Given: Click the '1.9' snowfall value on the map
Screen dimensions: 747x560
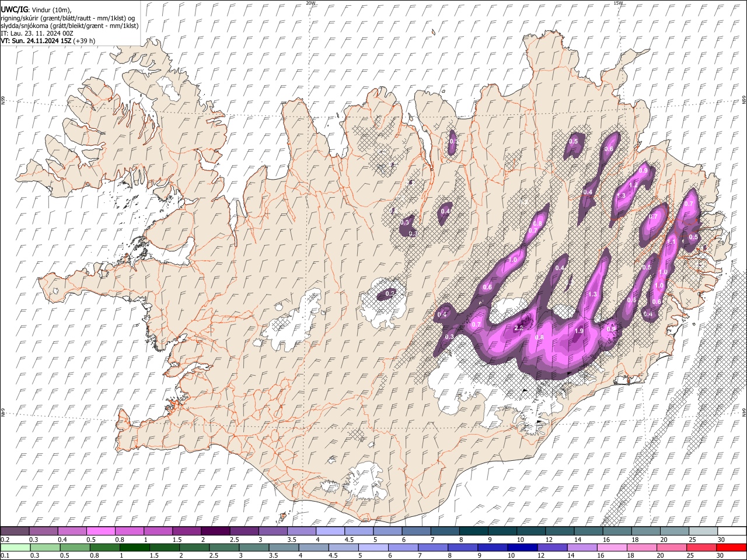Looking at the screenshot, I should tap(579, 331).
